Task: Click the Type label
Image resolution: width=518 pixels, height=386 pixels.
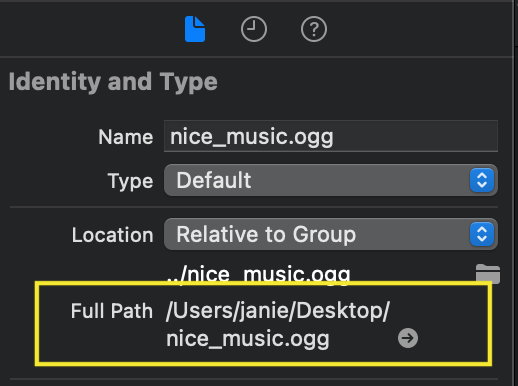Action: (130, 182)
